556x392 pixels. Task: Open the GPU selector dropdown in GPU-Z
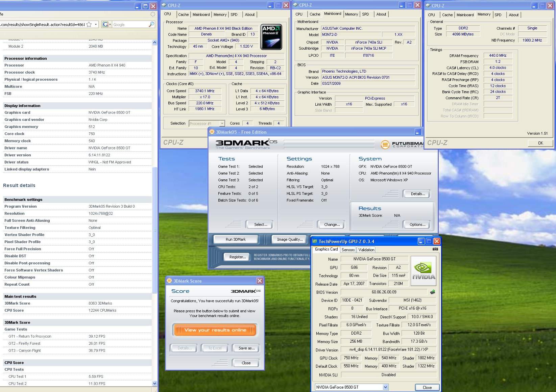coord(385,387)
